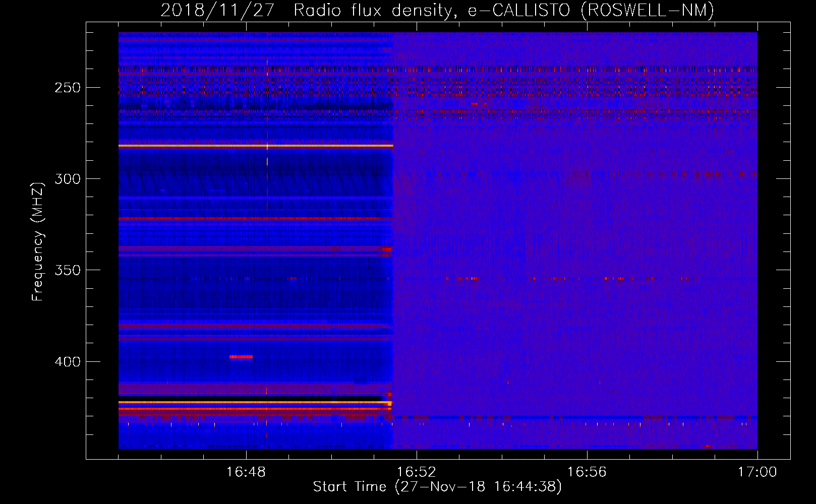
Task: Click the 16:56 time tick label
Action: click(x=587, y=472)
